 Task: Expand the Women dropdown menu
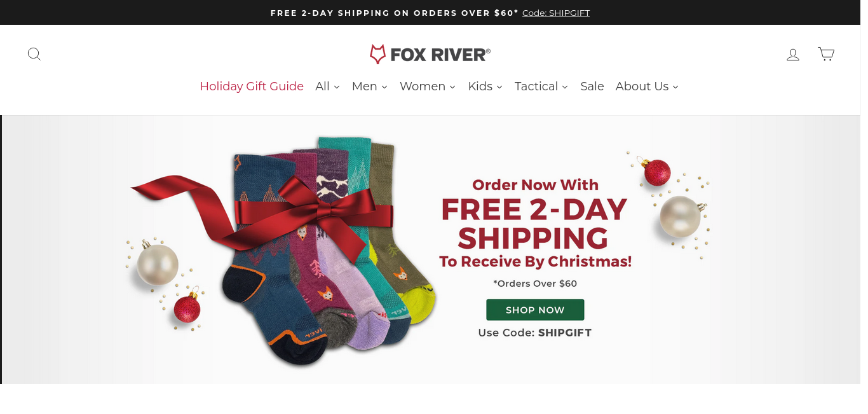point(428,86)
